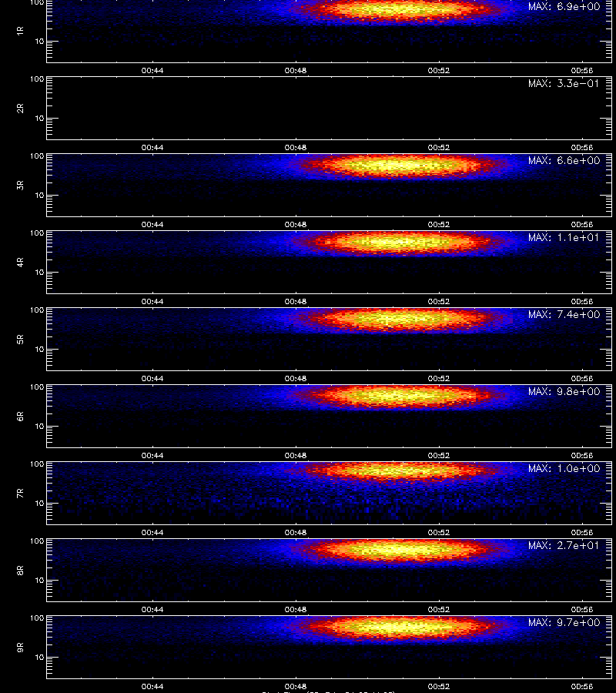Click the 7R axis label

20,494
